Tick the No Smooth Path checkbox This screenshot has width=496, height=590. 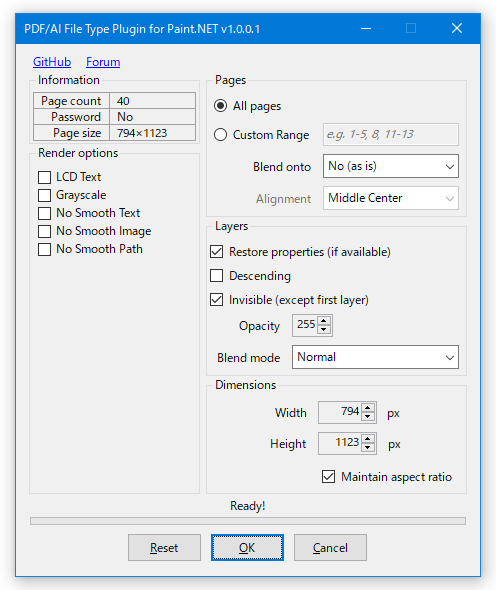click(44, 249)
